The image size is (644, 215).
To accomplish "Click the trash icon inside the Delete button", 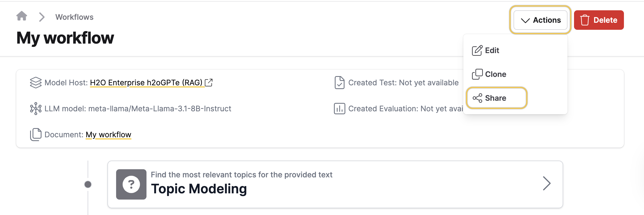I will pyautogui.click(x=584, y=19).
